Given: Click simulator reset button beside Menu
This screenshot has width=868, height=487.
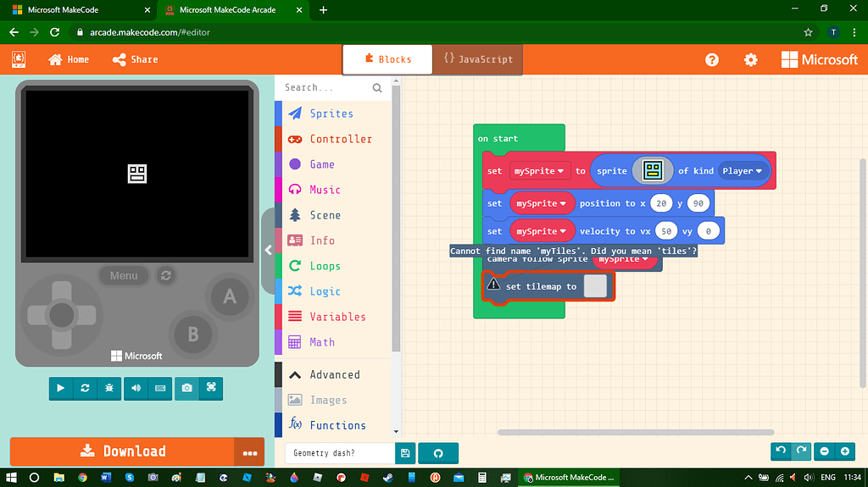Looking at the screenshot, I should (x=165, y=275).
